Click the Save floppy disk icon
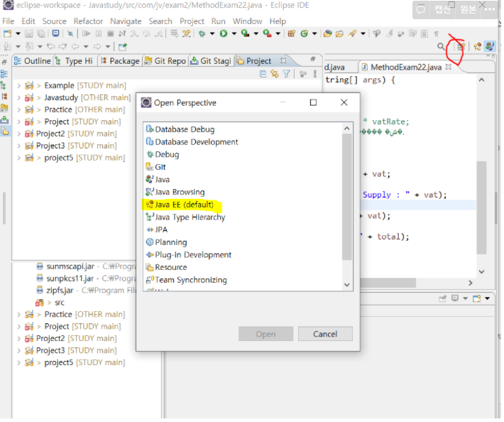Image resolution: width=504 pixels, height=422 pixels. click(x=29, y=33)
